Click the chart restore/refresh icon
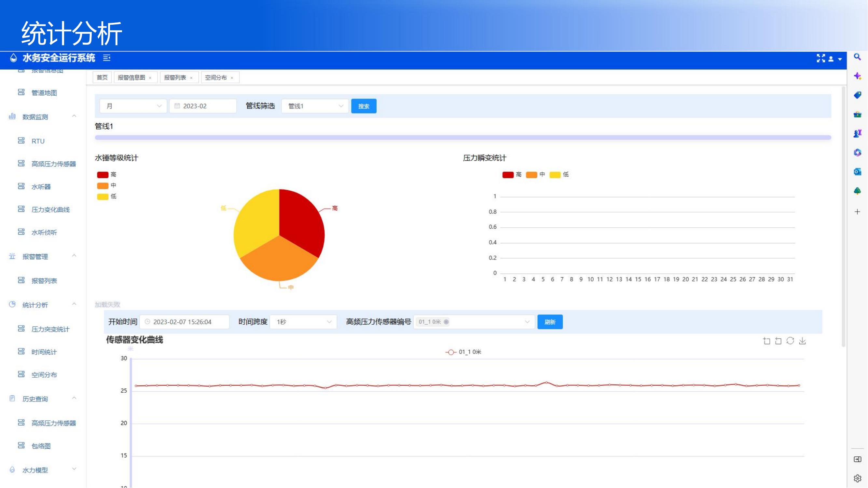The image size is (868, 488). (790, 341)
